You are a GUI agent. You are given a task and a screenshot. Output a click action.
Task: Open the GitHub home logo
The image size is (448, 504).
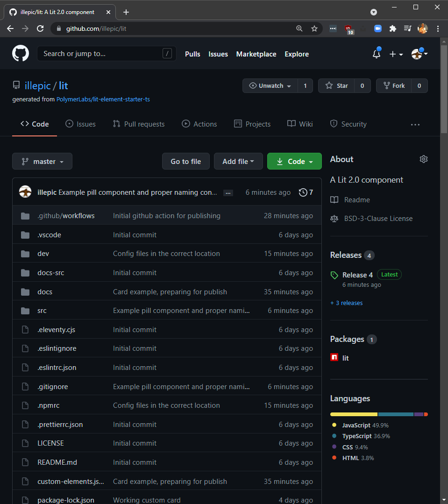[21, 53]
